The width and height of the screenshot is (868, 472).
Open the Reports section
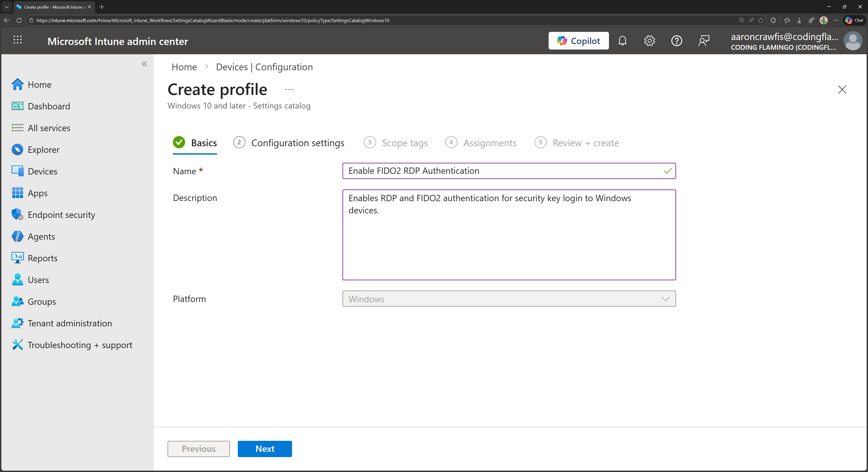[x=42, y=258]
